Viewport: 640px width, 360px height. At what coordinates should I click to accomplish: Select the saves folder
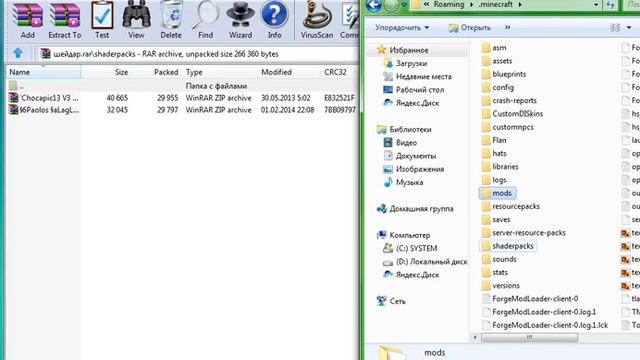pos(501,220)
